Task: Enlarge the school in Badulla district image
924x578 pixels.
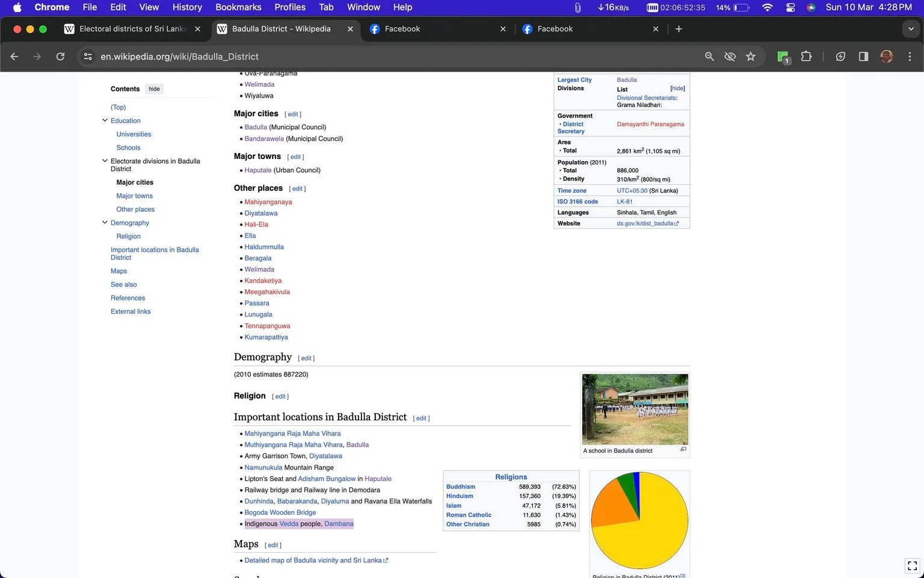Action: coord(683,449)
